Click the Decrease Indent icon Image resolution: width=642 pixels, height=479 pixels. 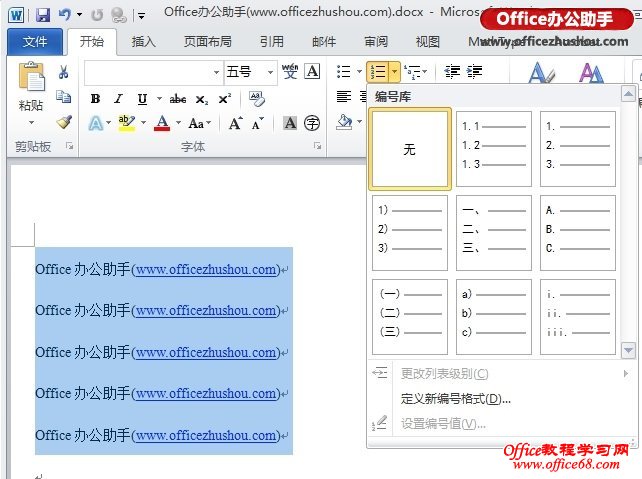(452, 72)
